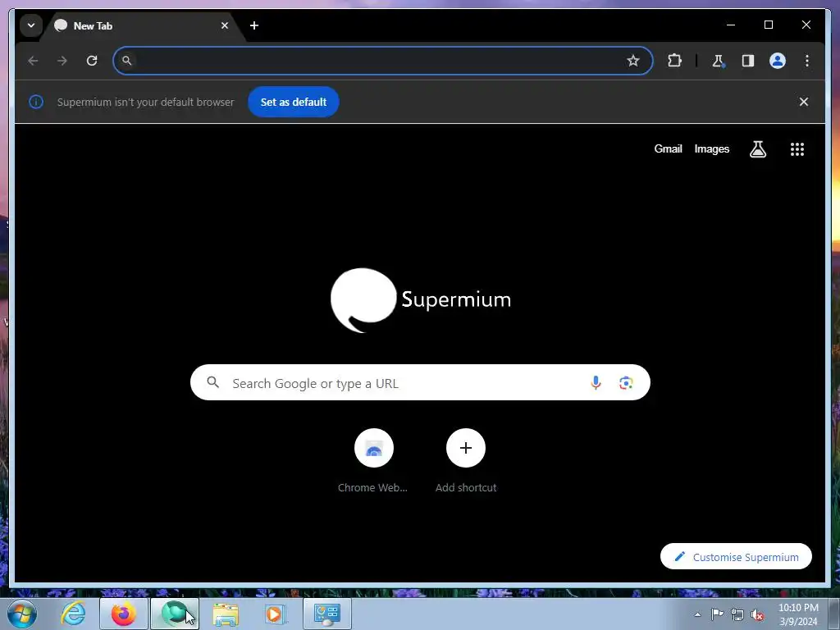The width and height of the screenshot is (840, 630).
Task: Select the New Tab tab
Action: [141, 25]
